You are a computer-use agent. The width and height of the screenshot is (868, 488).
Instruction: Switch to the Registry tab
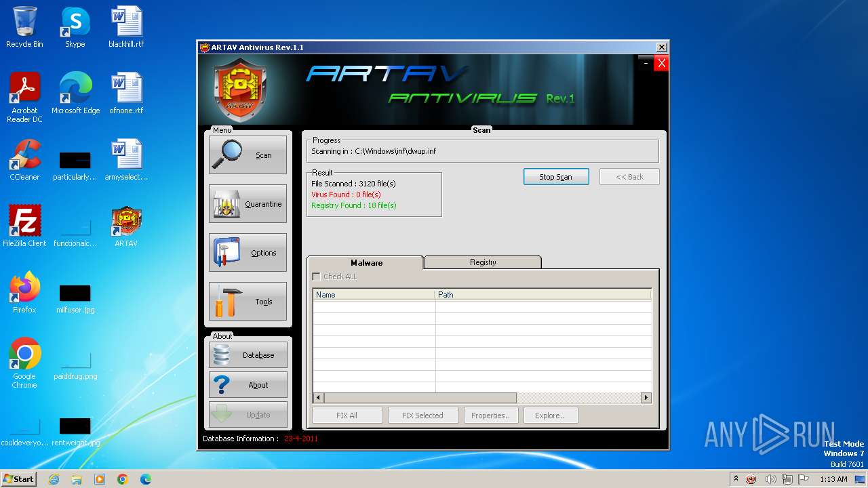click(x=483, y=262)
